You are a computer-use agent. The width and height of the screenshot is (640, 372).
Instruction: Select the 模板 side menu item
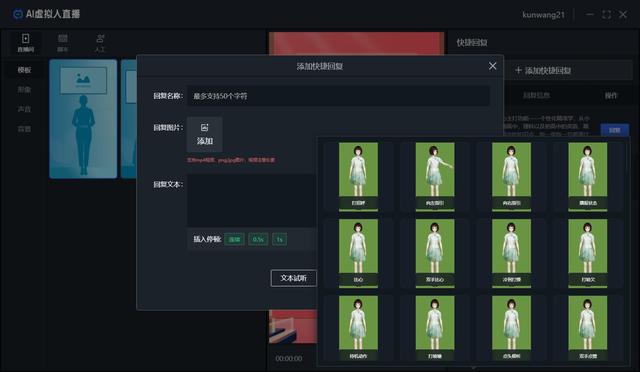24,70
